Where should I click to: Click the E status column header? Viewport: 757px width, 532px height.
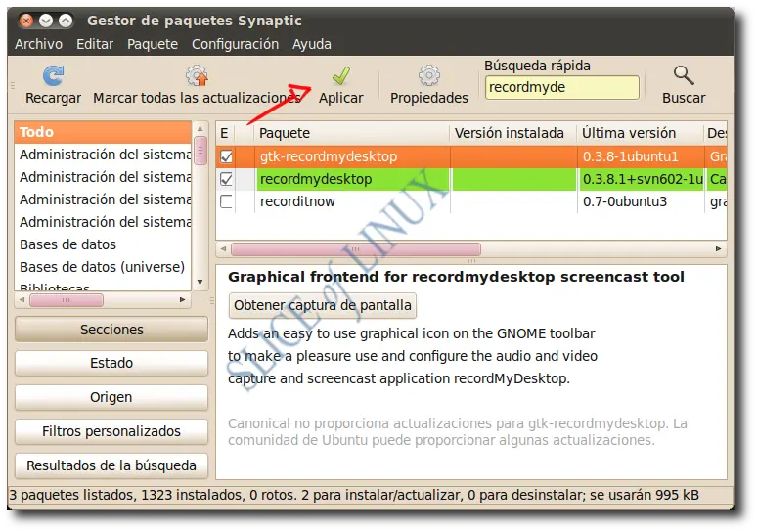tap(225, 133)
